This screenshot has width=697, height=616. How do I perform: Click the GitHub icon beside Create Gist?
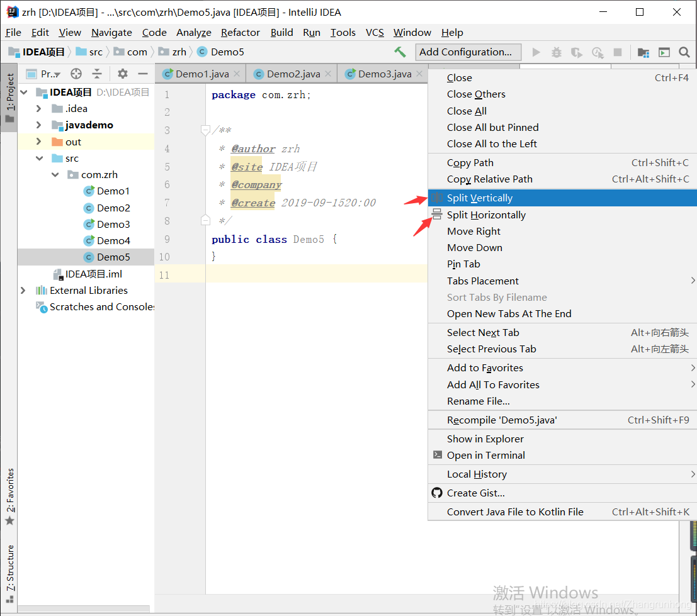[x=437, y=493]
